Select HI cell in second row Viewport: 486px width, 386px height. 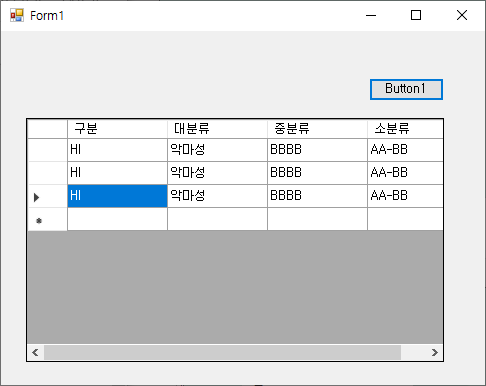coord(117,173)
